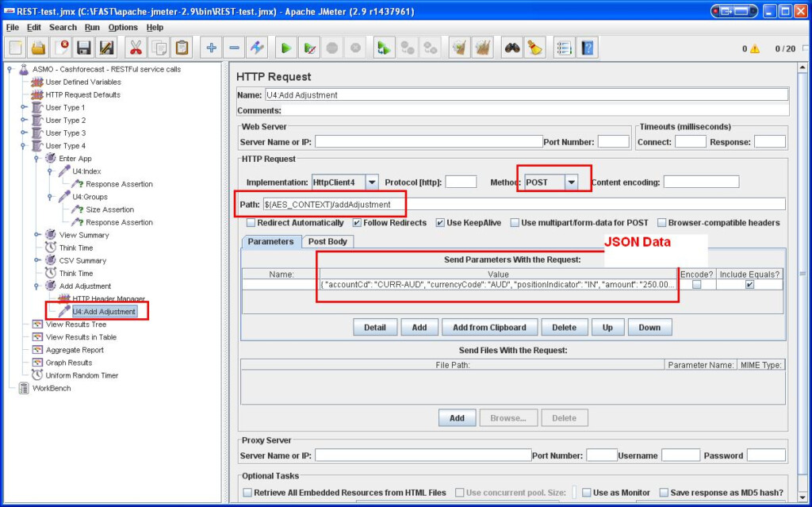Check the Encode? box in parameter row
812x507 pixels.
tap(697, 285)
